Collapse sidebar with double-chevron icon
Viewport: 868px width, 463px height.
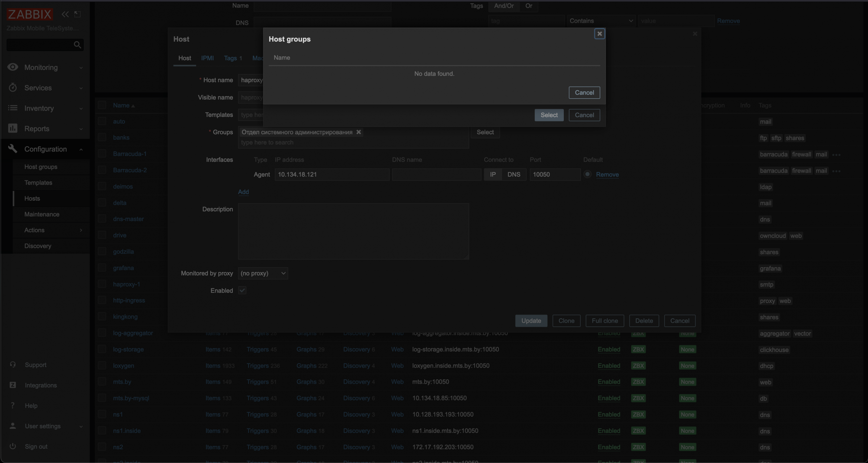pos(65,14)
